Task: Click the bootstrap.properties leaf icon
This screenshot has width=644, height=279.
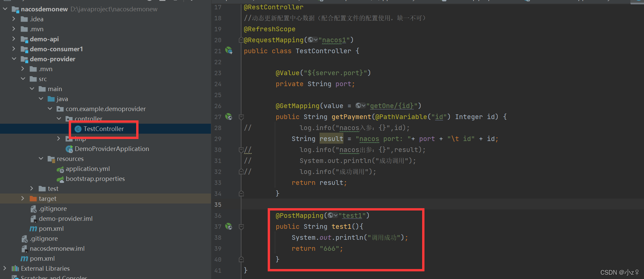Action: click(x=60, y=179)
